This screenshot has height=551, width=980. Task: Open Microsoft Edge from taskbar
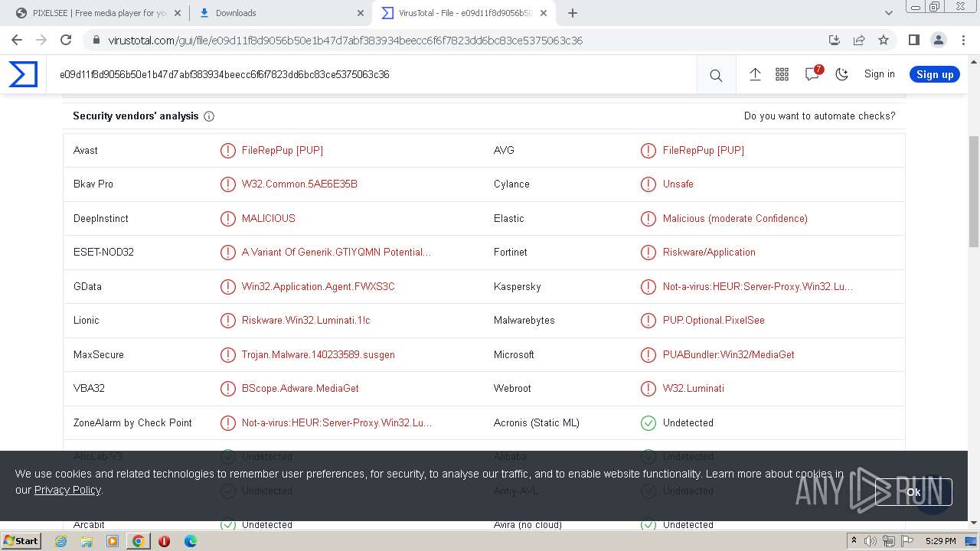pyautogui.click(x=191, y=541)
